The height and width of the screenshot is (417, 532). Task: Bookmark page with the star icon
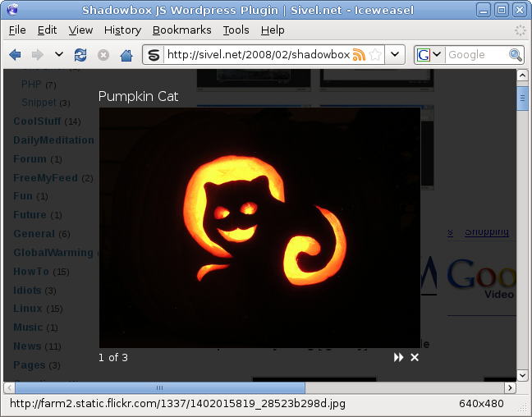[375, 55]
